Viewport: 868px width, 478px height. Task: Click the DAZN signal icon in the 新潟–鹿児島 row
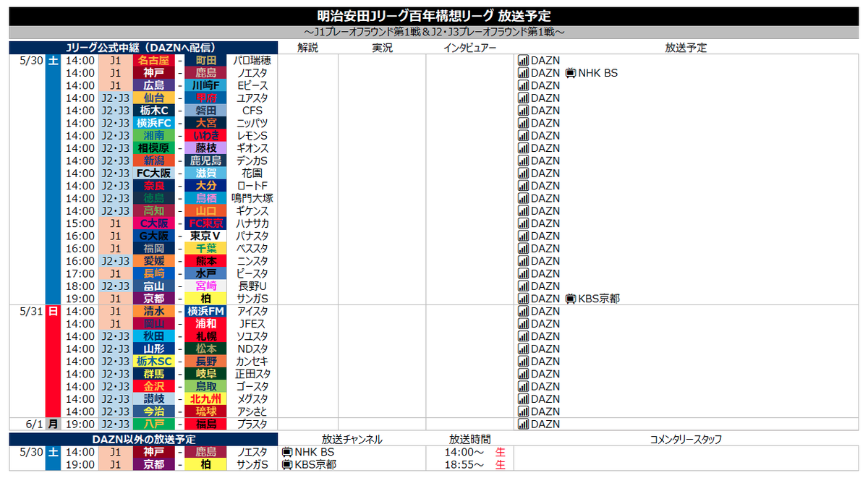tap(524, 161)
